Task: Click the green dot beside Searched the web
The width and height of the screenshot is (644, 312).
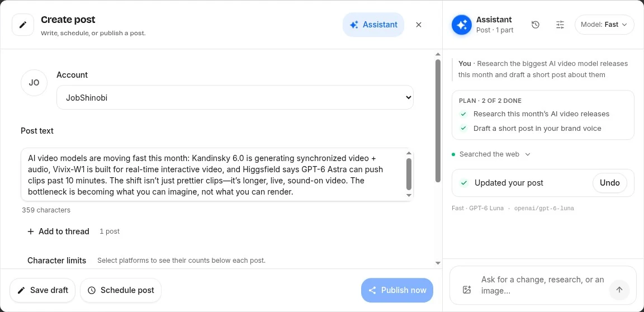Action: pos(453,154)
